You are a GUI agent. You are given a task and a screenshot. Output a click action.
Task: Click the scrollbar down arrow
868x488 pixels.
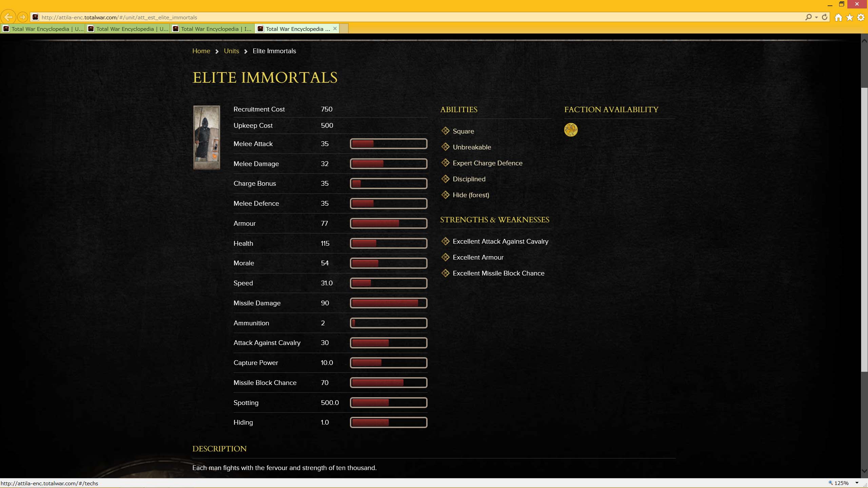point(864,471)
